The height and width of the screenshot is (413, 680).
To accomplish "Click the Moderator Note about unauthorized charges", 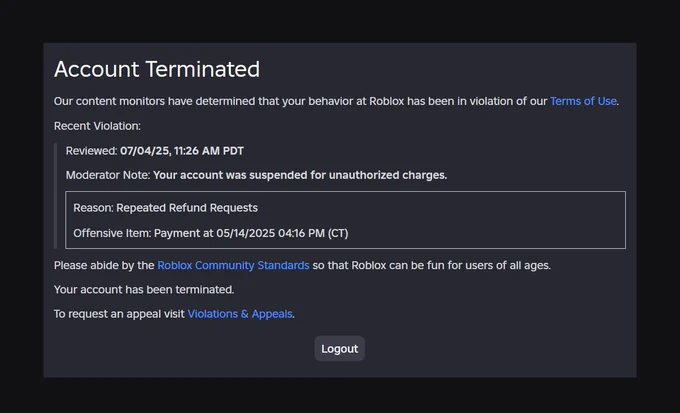I will pyautogui.click(x=256, y=175).
